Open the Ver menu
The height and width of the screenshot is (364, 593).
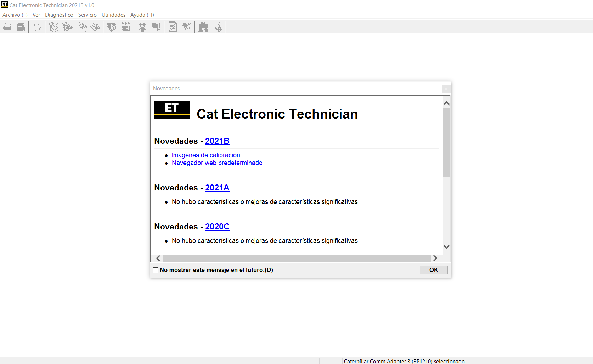(x=36, y=15)
